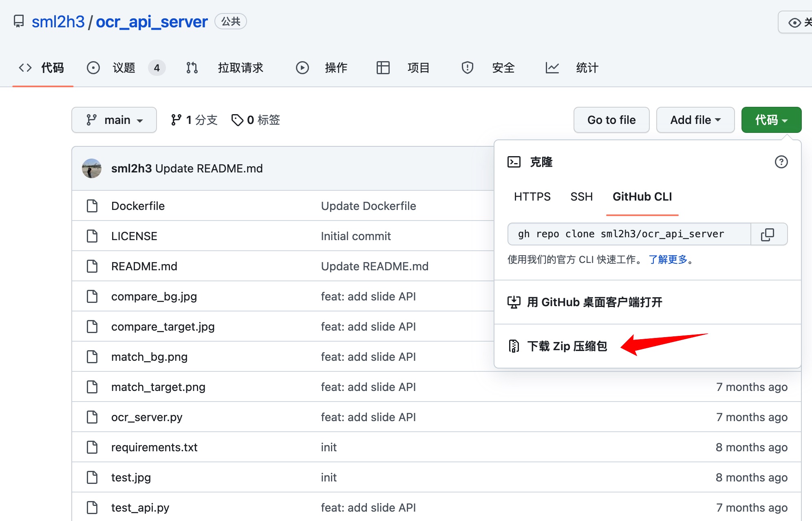This screenshot has height=521, width=812.
Task: Click the issue count badge showing 4
Action: click(157, 68)
